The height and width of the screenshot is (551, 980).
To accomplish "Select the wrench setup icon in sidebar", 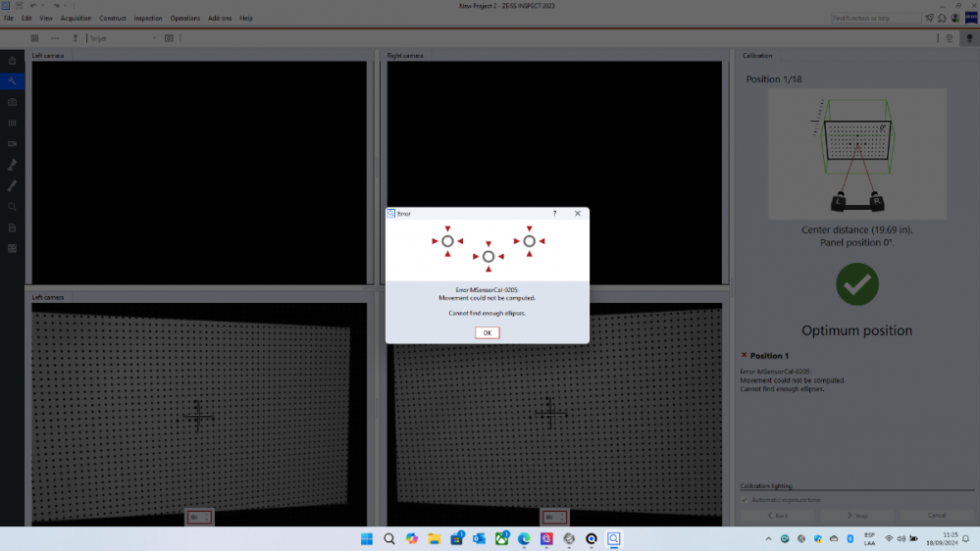I will (12, 81).
